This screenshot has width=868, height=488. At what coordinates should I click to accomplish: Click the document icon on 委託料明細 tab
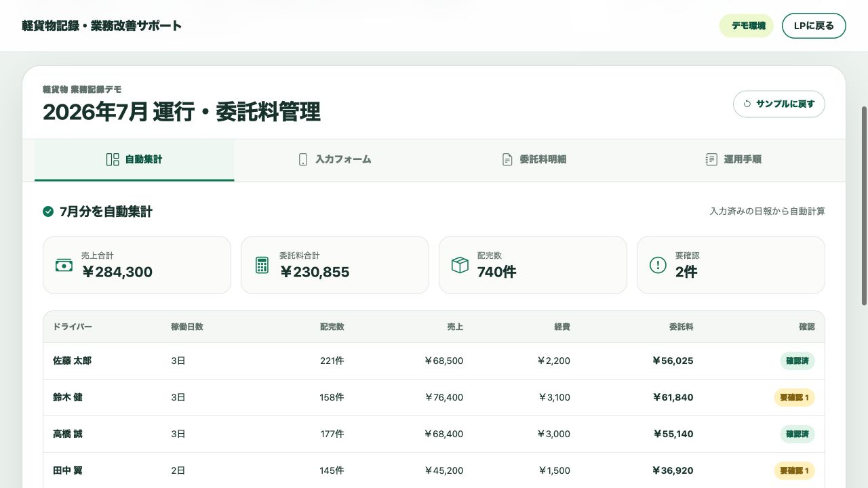[x=507, y=159]
